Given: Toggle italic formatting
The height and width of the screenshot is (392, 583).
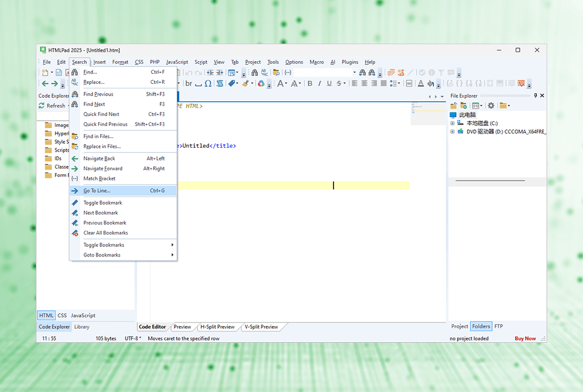Looking at the screenshot, I should point(320,83).
